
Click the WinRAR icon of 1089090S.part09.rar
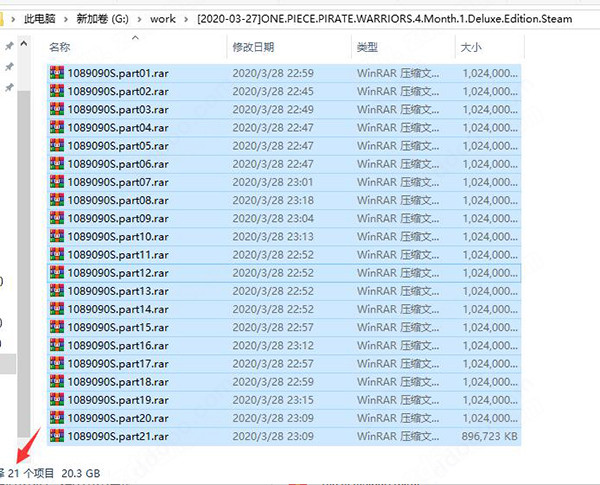pos(57,218)
